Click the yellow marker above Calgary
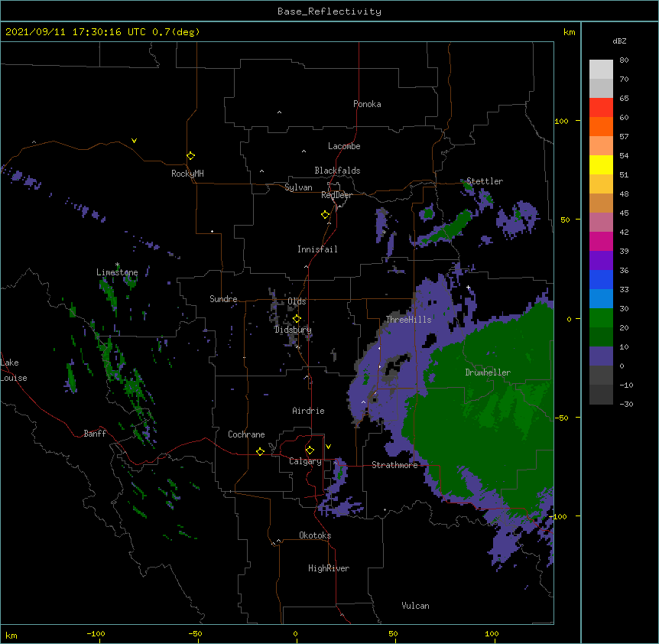This screenshot has height=644, width=659. [x=310, y=450]
